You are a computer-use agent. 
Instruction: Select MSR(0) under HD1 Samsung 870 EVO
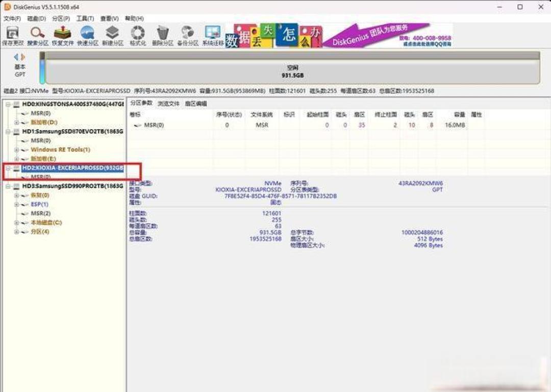point(40,141)
